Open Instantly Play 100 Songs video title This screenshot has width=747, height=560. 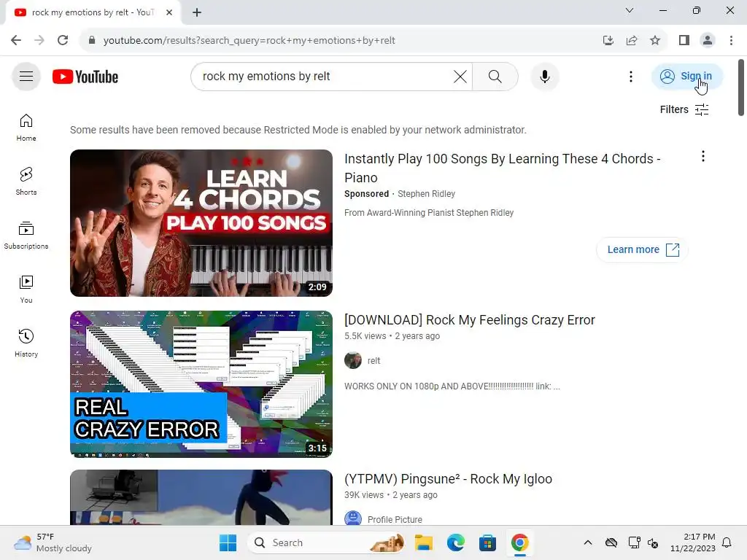502,168
